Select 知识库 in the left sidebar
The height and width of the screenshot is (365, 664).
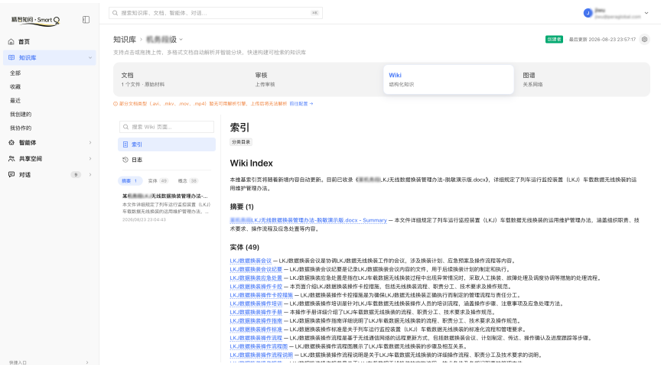pyautogui.click(x=50, y=58)
